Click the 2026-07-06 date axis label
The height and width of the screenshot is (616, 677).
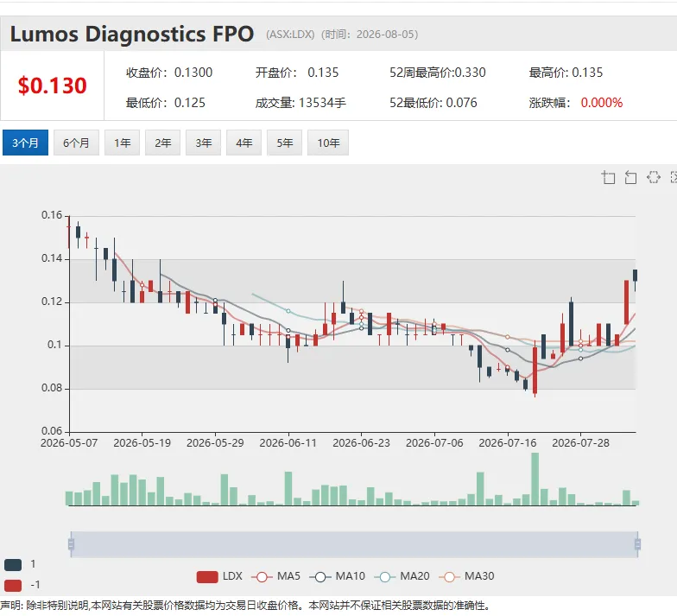434,443
